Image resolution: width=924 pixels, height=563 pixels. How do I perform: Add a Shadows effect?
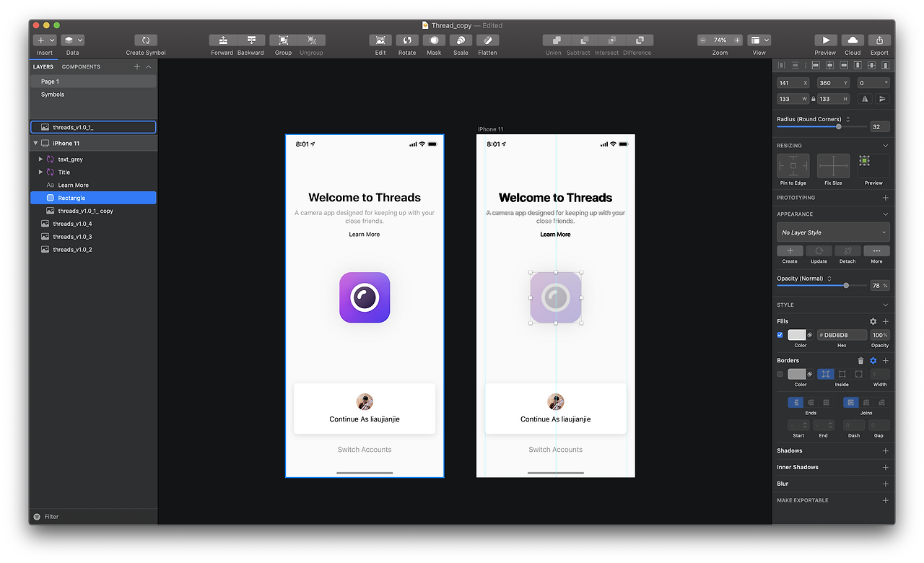click(886, 451)
